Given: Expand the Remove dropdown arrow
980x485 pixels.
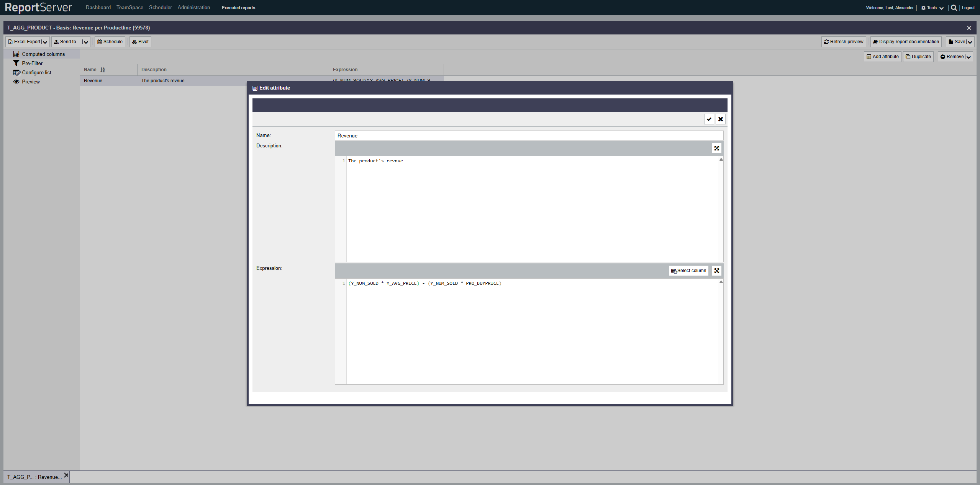Looking at the screenshot, I should tap(969, 57).
